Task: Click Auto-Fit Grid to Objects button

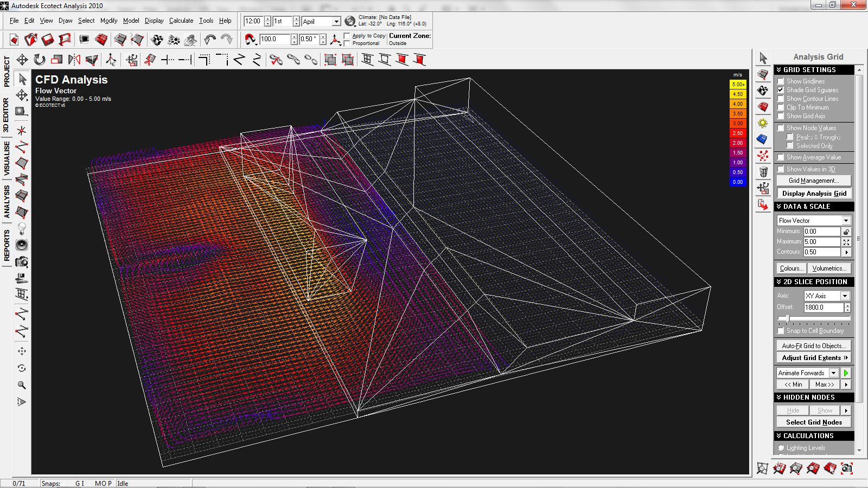Action: (814, 346)
